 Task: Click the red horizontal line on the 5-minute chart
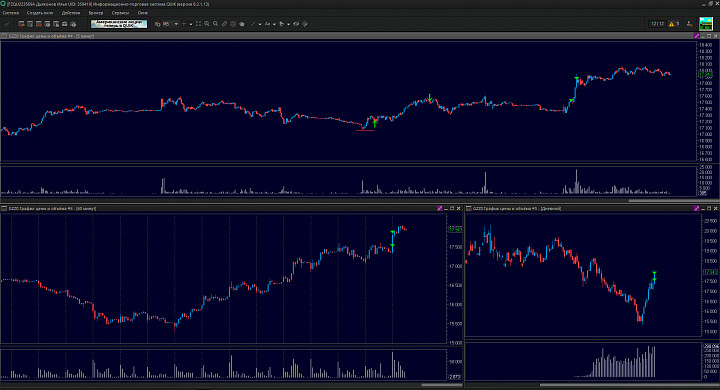click(x=365, y=130)
